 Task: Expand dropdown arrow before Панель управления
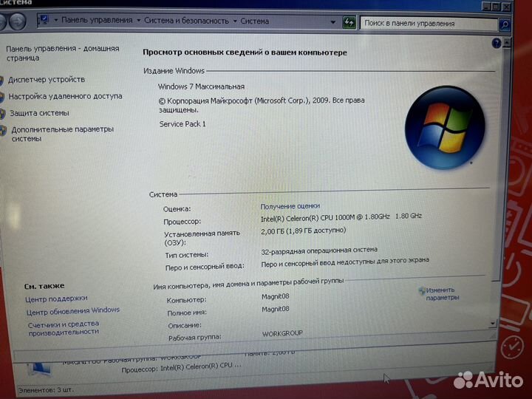(56, 20)
